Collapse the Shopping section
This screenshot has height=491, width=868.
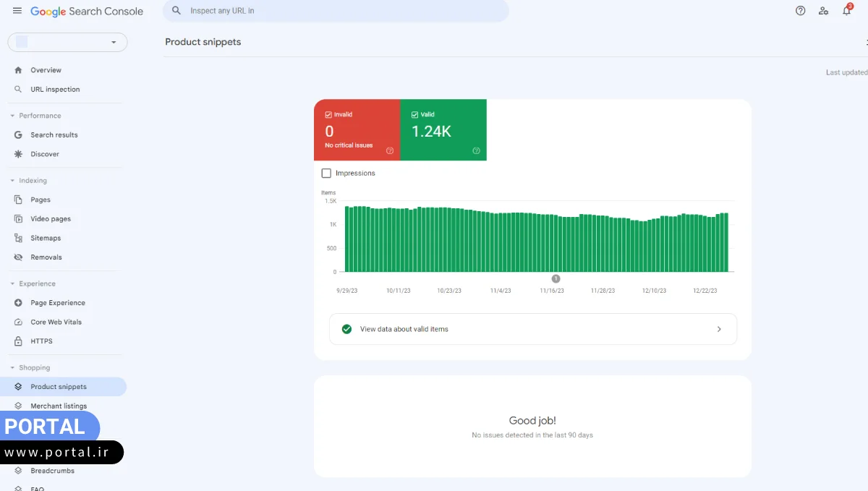point(12,368)
